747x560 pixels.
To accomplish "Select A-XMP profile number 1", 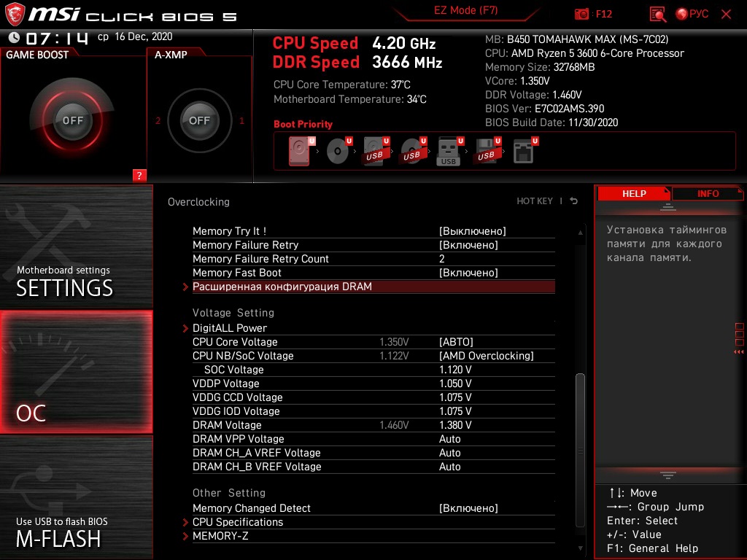I will point(241,120).
